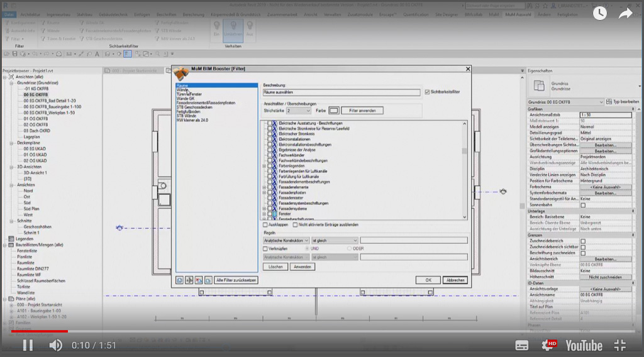
Task: Click the share arrow icon
Action: 625,13
